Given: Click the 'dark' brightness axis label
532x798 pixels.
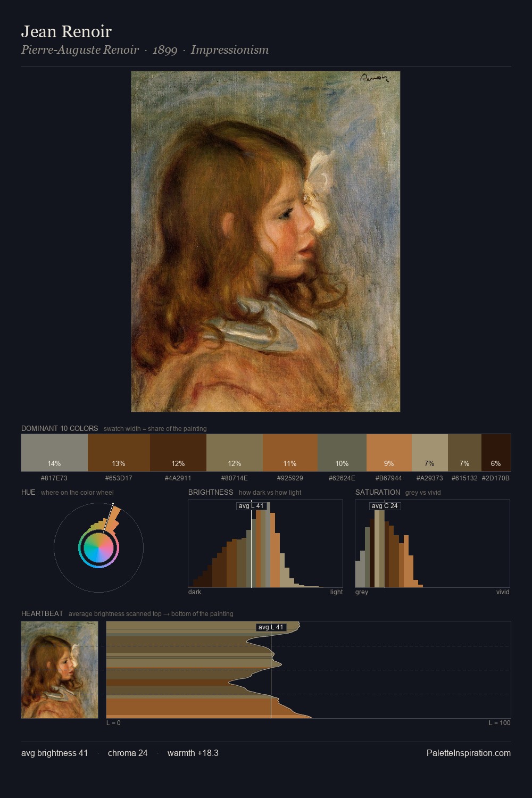Looking at the screenshot, I should (x=195, y=592).
